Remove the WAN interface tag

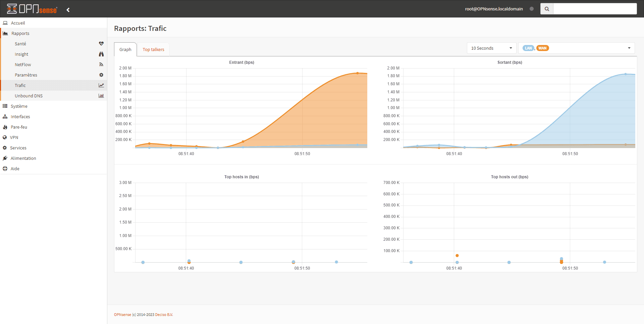(x=542, y=48)
